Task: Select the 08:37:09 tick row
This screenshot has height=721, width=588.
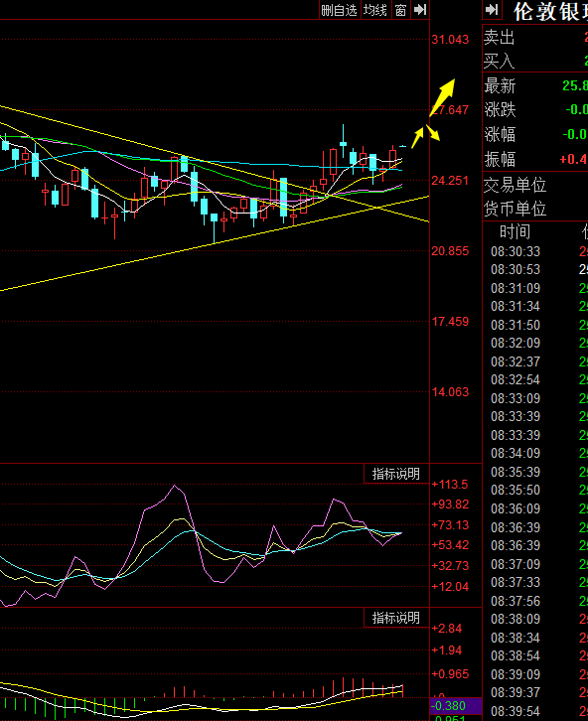Action: [x=535, y=564]
